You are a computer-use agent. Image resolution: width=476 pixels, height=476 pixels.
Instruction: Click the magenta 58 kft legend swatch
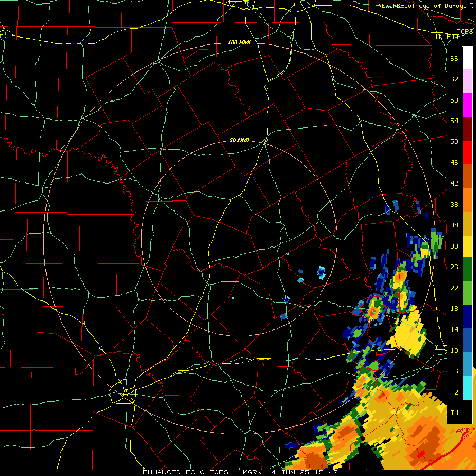[x=467, y=105]
